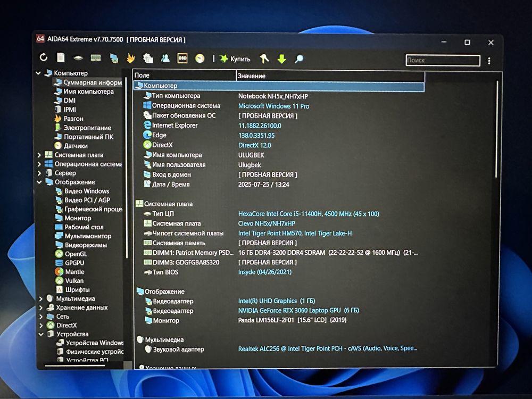This screenshot has height=399, width=532.
Task: Select Видео PCI / AGP item
Action: [83, 200]
